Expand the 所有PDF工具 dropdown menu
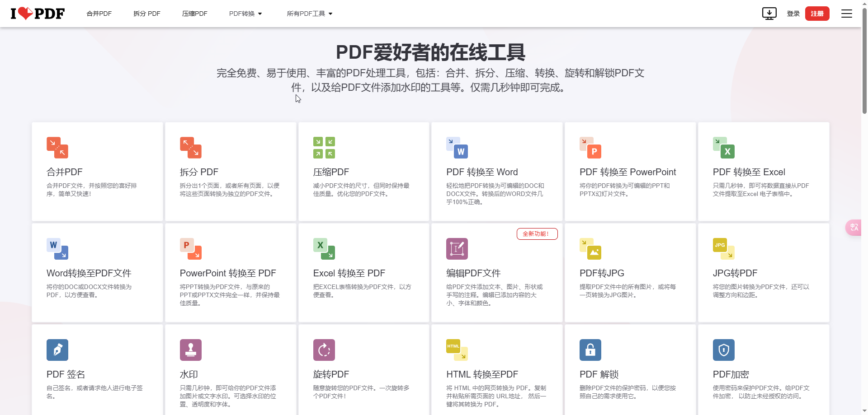868x415 pixels. click(x=310, y=14)
